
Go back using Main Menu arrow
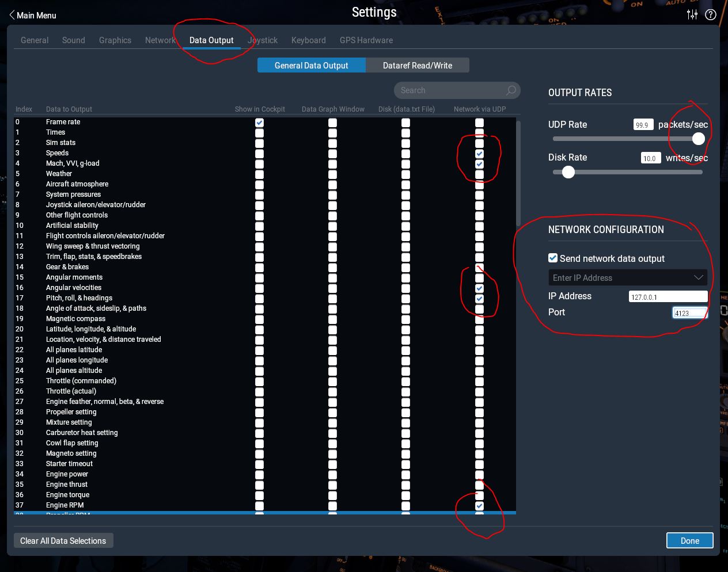click(12, 15)
